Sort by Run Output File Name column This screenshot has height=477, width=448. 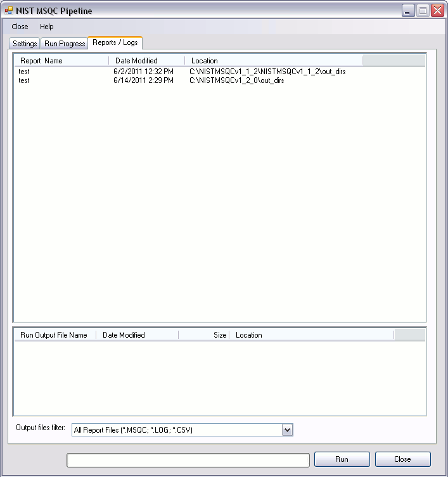[54, 335]
